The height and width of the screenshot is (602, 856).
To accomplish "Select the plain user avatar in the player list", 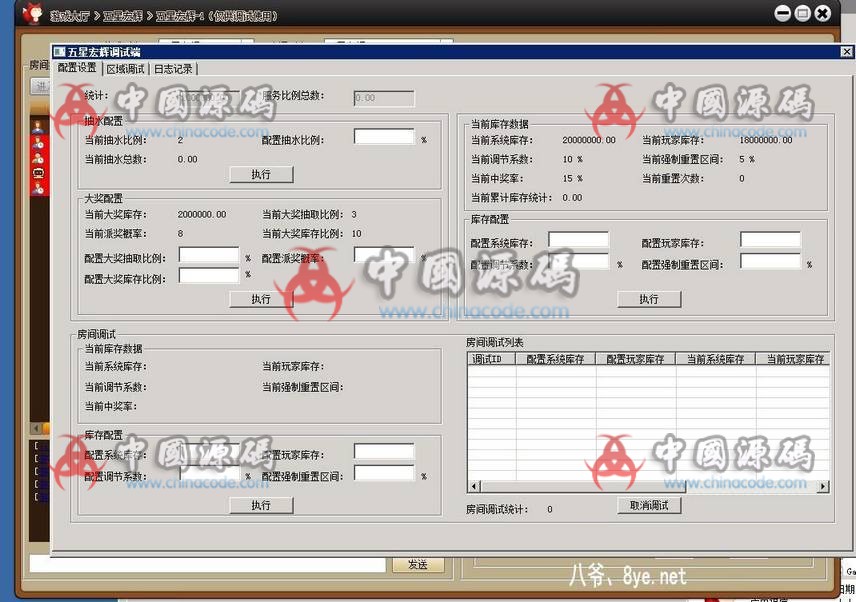I will pos(38,129).
